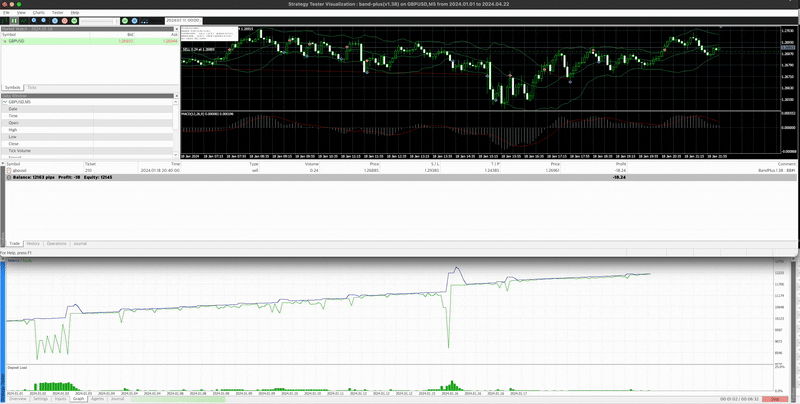Viewport: 800px width, 404px height.
Task: Click the Ask column header in Market Watch
Action: coord(174,34)
